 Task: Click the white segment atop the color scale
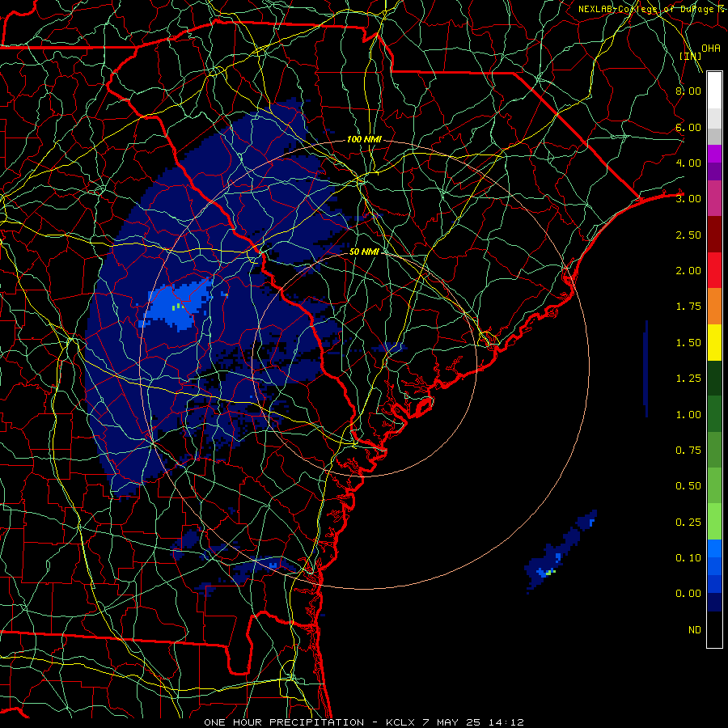coord(714,91)
